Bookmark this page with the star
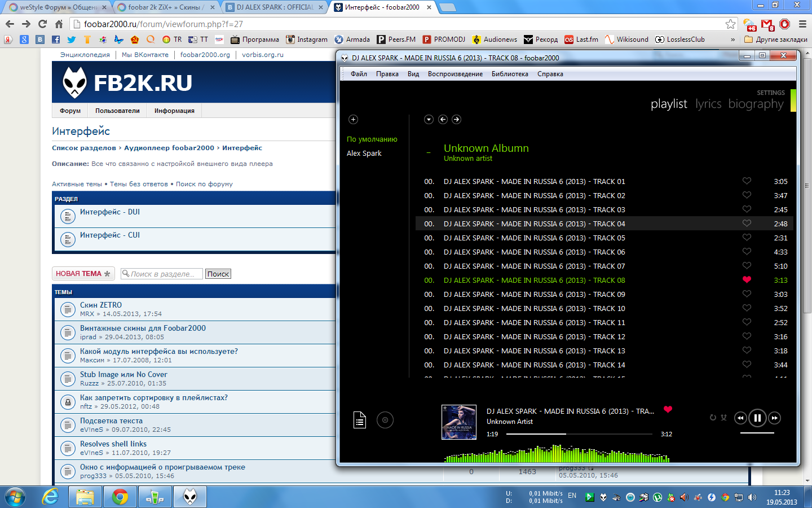Screen dimensions: 812x508 pos(731,24)
